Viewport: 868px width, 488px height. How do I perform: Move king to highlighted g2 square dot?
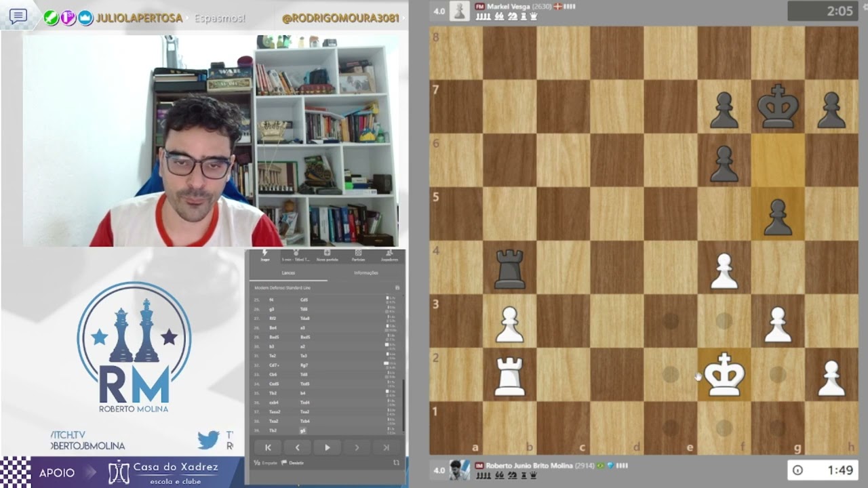778,374
